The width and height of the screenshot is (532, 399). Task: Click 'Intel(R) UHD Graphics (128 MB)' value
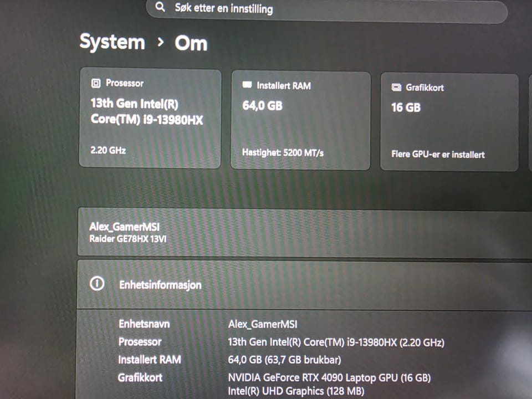(x=296, y=391)
